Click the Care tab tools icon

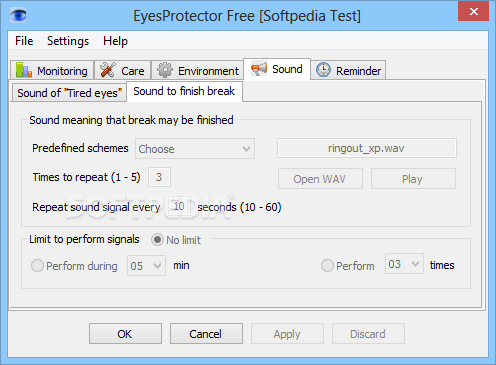coord(108,70)
